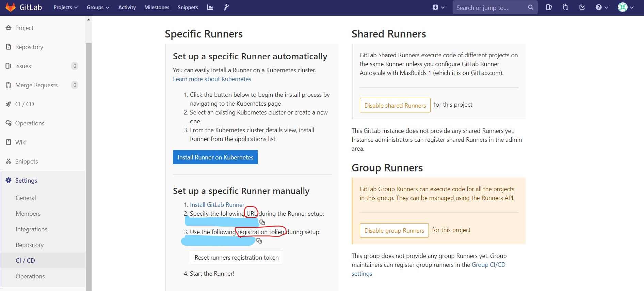644x291 pixels.
Task: Click the GitLab fox logo
Action: [11, 7]
